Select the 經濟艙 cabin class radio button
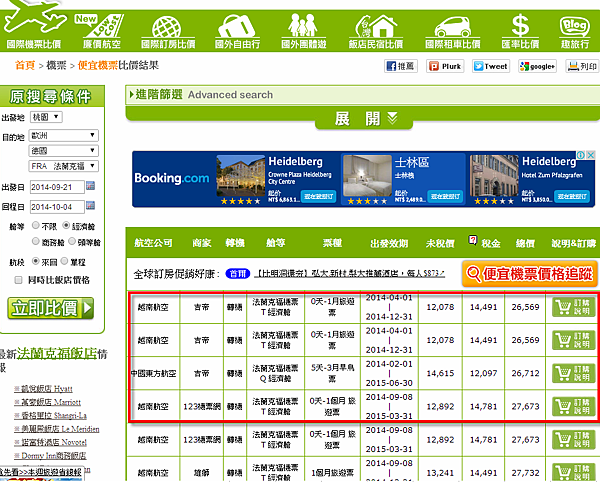Viewport: 600px width, 482px height. coord(66,225)
